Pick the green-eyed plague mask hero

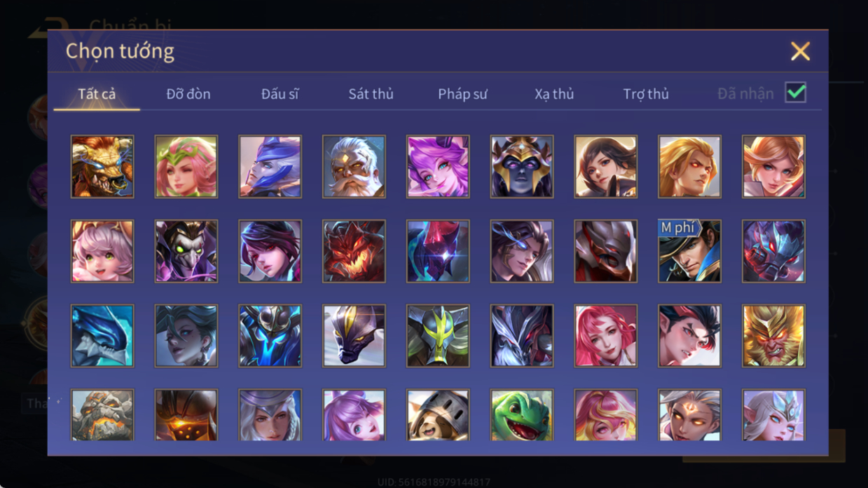pos(186,251)
